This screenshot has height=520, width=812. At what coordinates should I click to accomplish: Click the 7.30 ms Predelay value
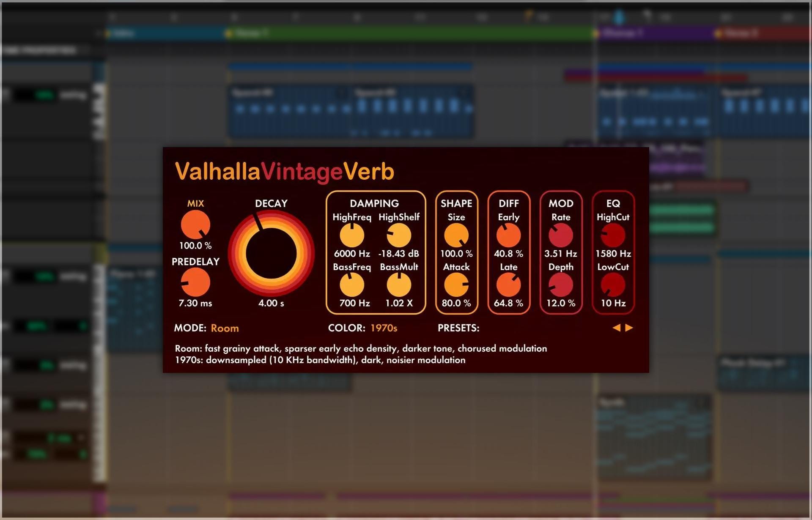tap(195, 303)
